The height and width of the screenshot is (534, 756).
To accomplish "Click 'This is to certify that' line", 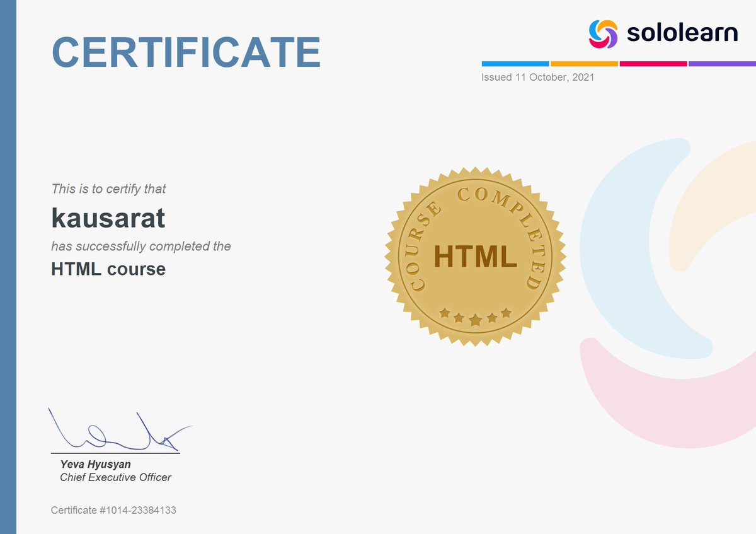I will 108,189.
